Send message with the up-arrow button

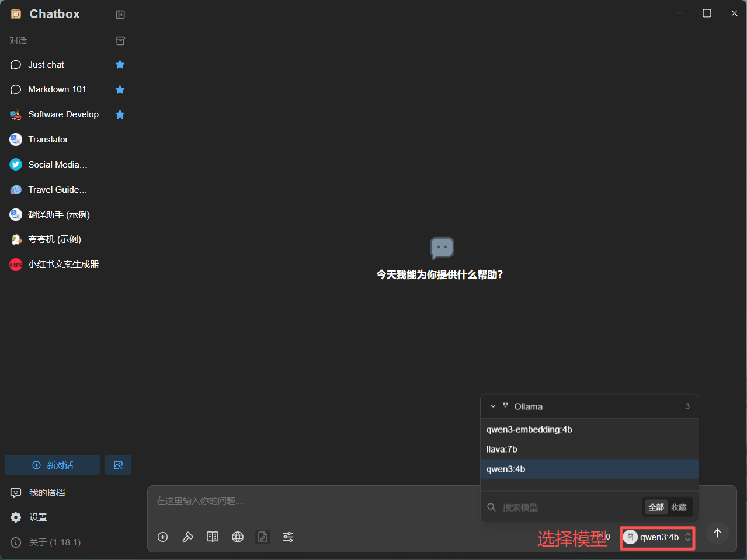click(x=718, y=533)
